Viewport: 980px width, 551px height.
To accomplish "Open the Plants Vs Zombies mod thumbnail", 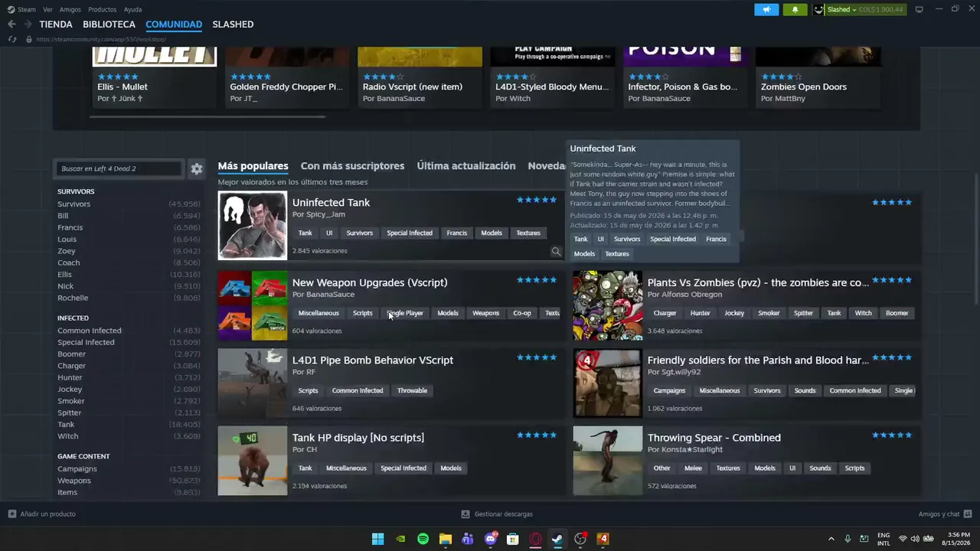I will (x=608, y=305).
